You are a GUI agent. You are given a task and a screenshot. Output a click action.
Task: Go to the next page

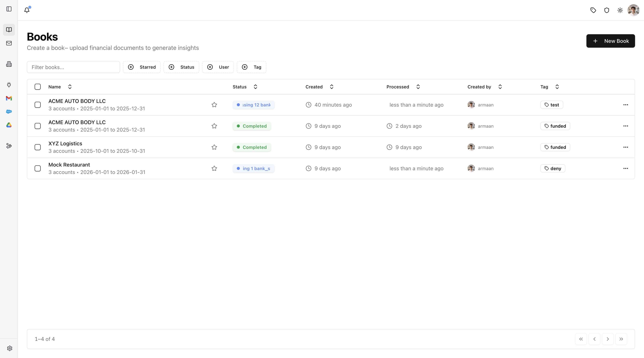[x=608, y=339]
